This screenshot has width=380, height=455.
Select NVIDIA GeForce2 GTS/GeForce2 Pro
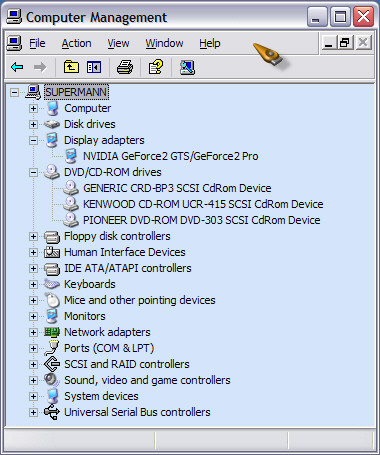171,156
